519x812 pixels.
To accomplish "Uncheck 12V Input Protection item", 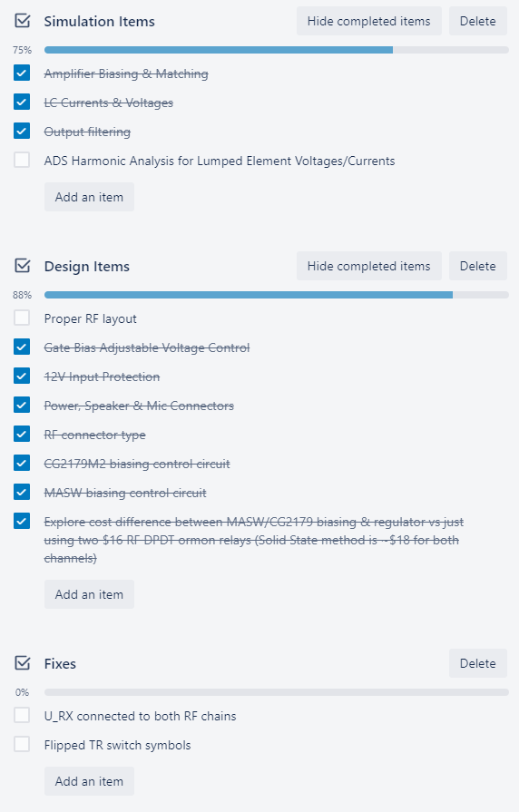I will [22, 376].
